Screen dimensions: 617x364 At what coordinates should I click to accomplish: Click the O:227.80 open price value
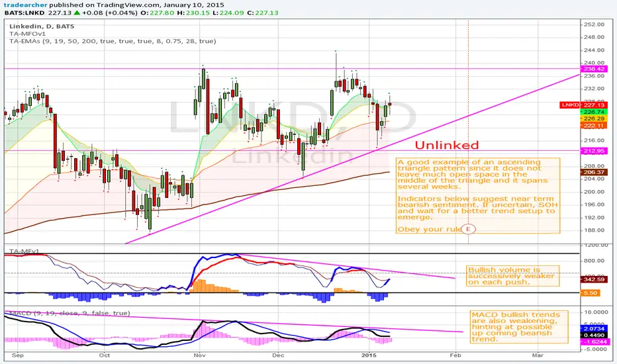pyautogui.click(x=158, y=13)
